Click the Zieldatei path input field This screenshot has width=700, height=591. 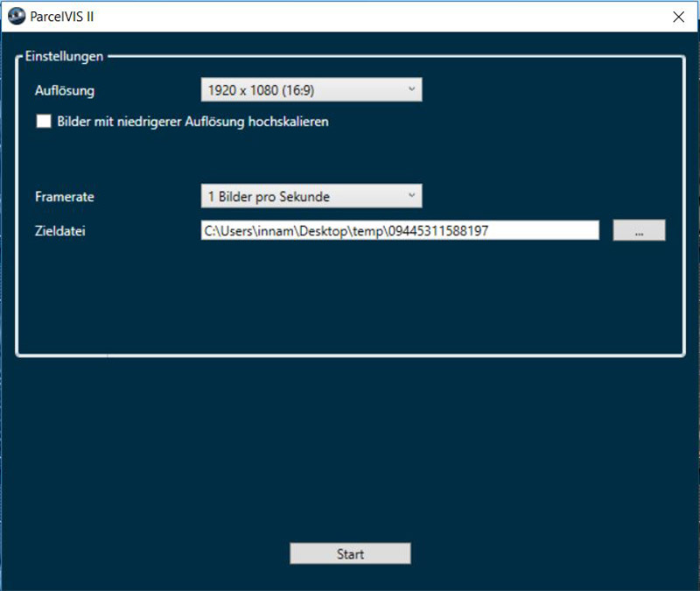(x=400, y=230)
